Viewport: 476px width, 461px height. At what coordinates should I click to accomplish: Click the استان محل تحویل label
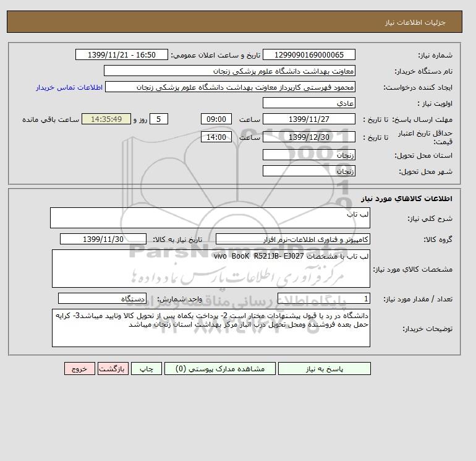(x=423, y=155)
